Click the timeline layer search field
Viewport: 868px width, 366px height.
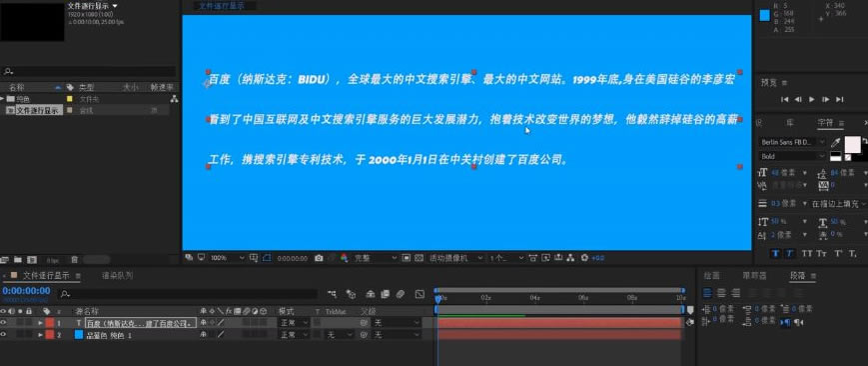(188, 294)
